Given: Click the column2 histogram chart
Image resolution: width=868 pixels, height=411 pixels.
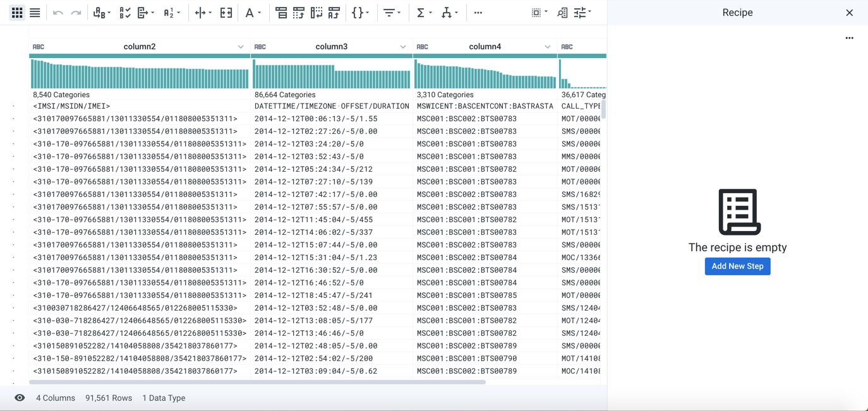Looking at the screenshot, I should [x=140, y=74].
